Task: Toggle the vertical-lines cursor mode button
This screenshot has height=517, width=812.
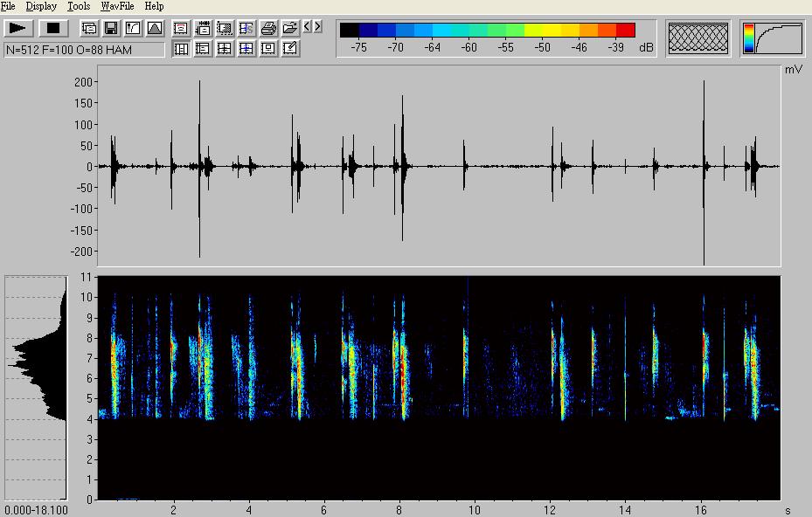Action: tap(182, 49)
